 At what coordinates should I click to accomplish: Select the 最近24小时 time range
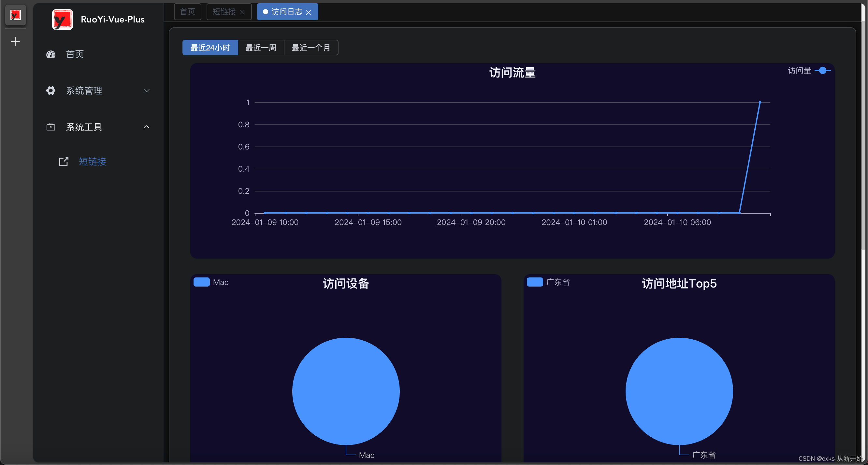210,48
